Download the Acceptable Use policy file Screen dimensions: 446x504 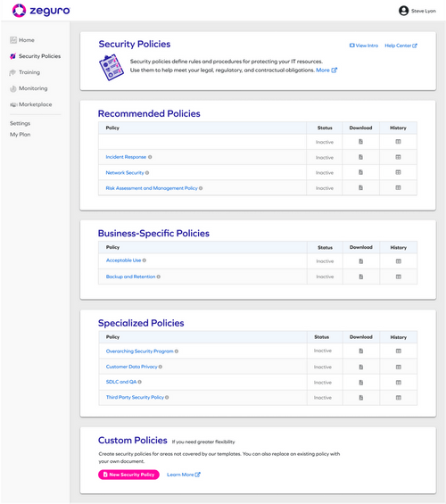[x=361, y=261]
